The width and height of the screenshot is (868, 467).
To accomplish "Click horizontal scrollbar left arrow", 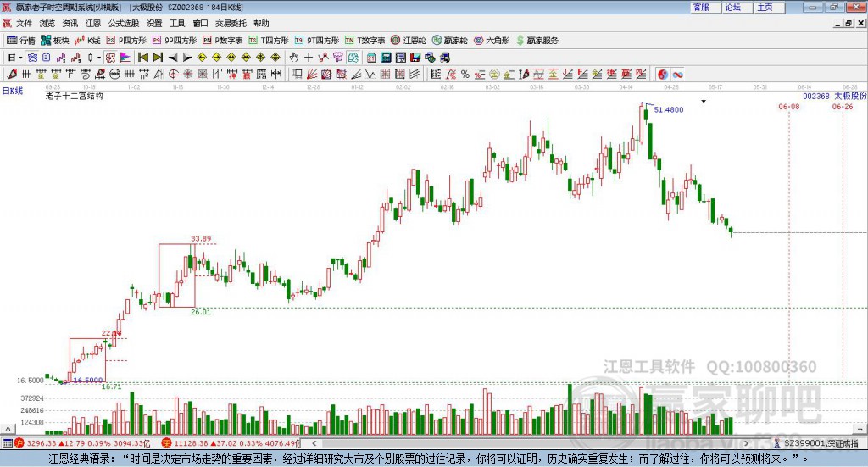I will 314,443.
